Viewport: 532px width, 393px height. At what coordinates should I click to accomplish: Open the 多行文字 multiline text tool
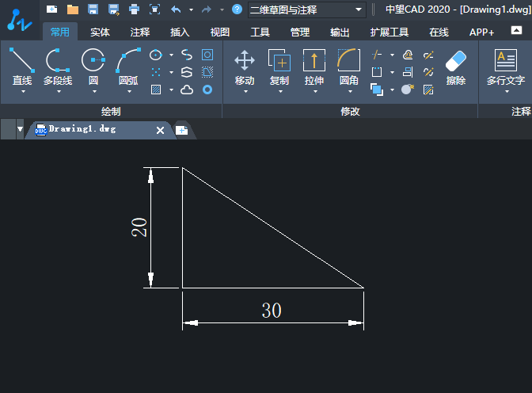pyautogui.click(x=506, y=61)
